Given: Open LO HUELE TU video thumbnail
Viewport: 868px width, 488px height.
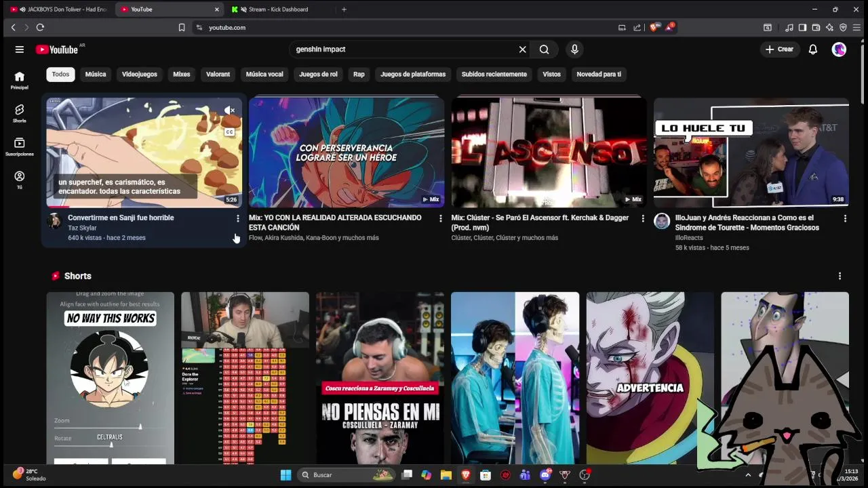Looking at the screenshot, I should point(751,152).
